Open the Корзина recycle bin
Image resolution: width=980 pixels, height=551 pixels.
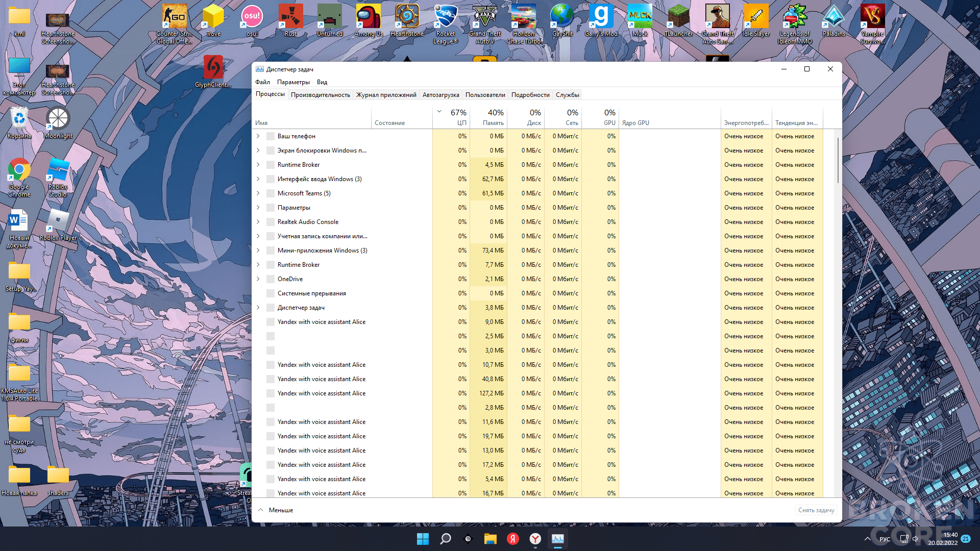[19, 122]
